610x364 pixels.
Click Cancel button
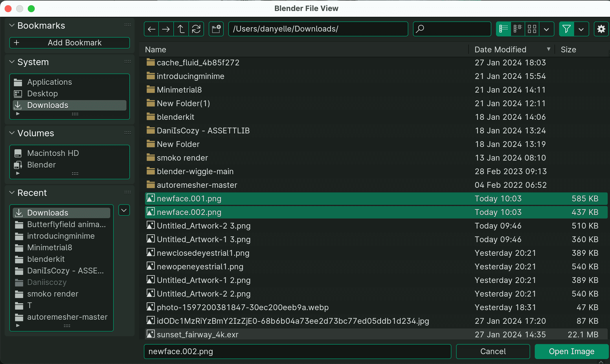[x=493, y=351]
